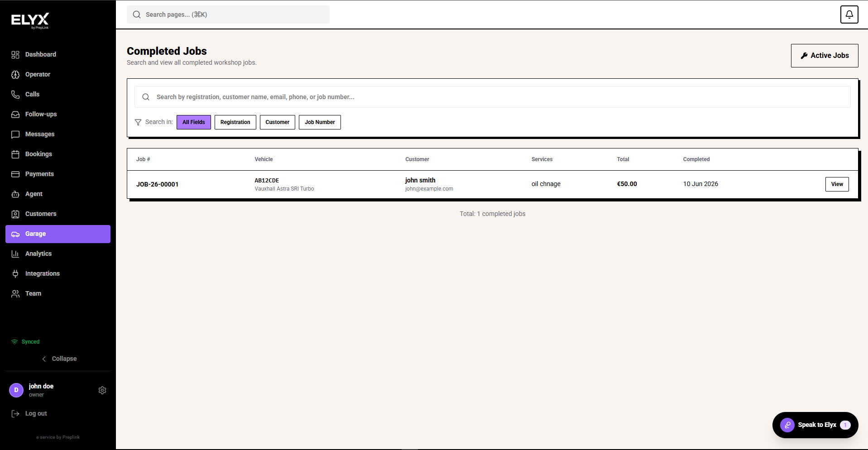The width and height of the screenshot is (868, 450).
Task: Click the Integrations plug icon
Action: (15, 273)
